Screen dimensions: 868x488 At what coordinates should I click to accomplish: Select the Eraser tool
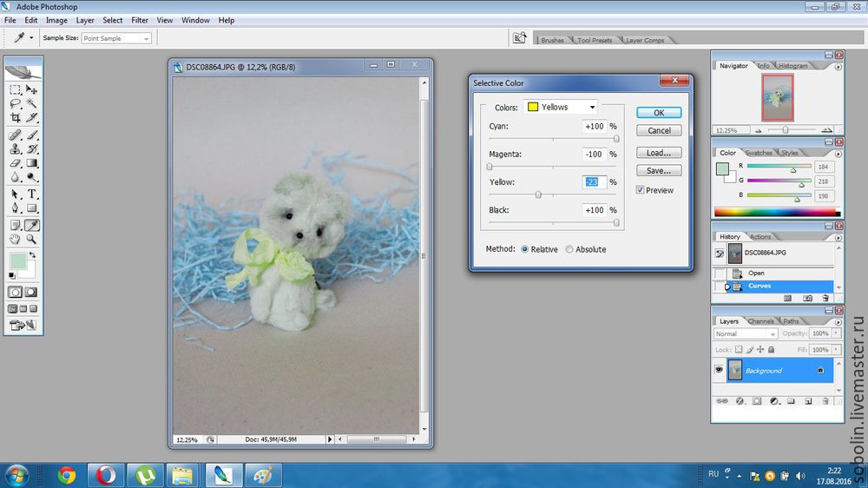tap(16, 162)
